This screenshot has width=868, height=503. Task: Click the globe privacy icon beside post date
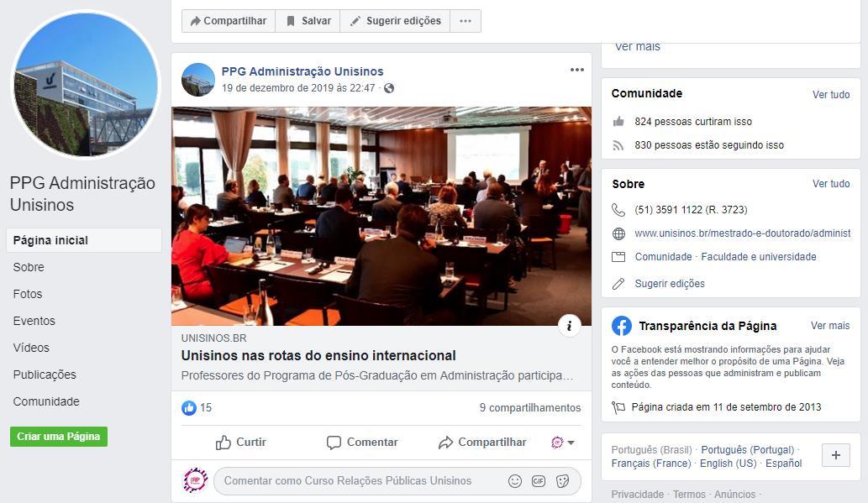tap(389, 88)
